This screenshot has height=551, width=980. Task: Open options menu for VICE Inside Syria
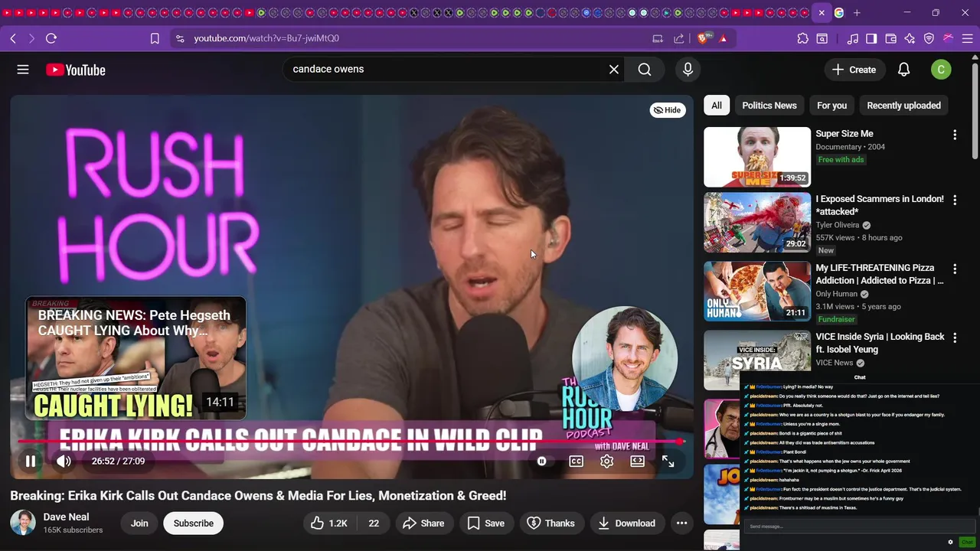point(955,338)
